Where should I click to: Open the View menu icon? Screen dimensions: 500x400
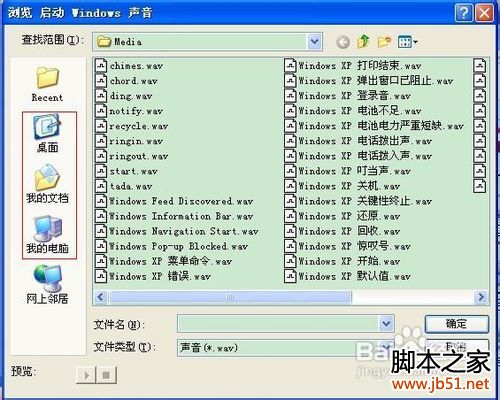(x=407, y=42)
